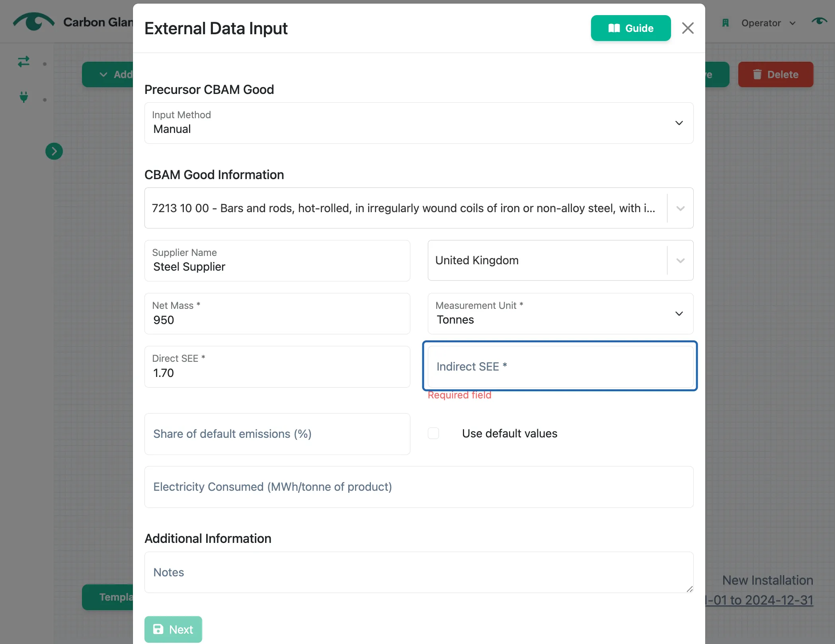
Task: Open the Guide book button
Action: [631, 28]
